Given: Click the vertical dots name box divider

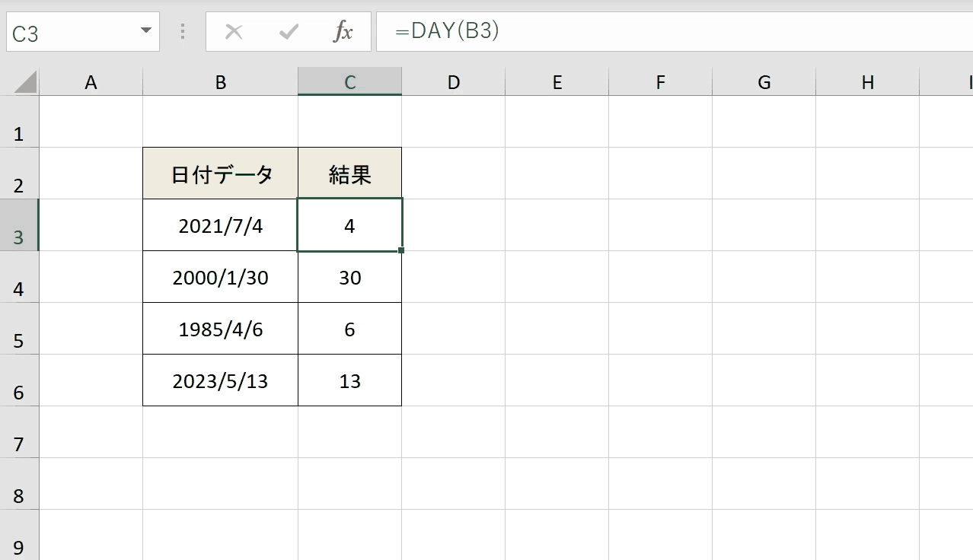Looking at the screenshot, I should pyautogui.click(x=183, y=32).
